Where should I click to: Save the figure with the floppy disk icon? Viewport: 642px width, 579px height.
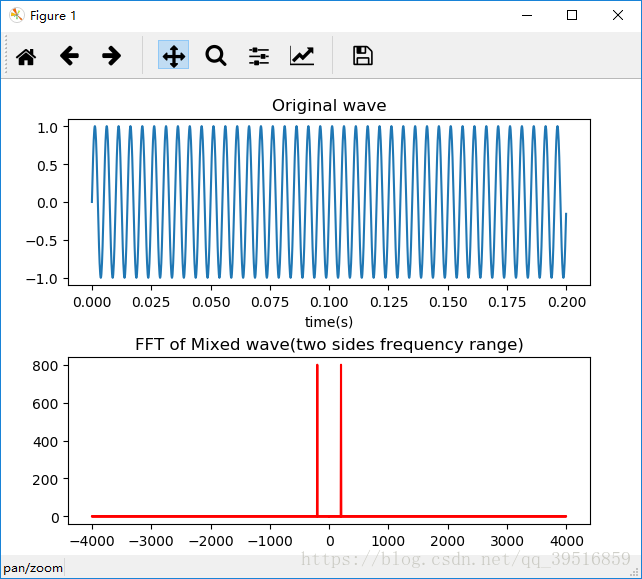363,56
